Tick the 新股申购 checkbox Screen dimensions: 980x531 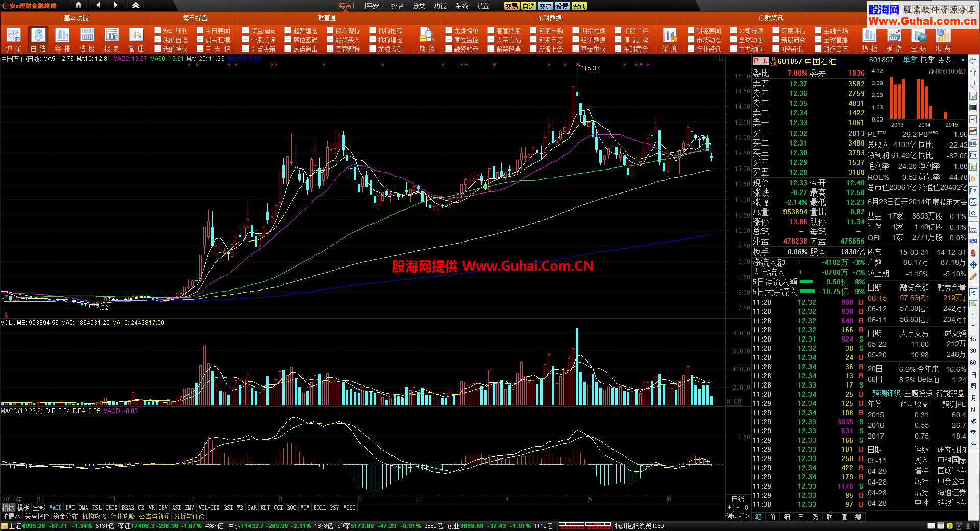(533, 31)
